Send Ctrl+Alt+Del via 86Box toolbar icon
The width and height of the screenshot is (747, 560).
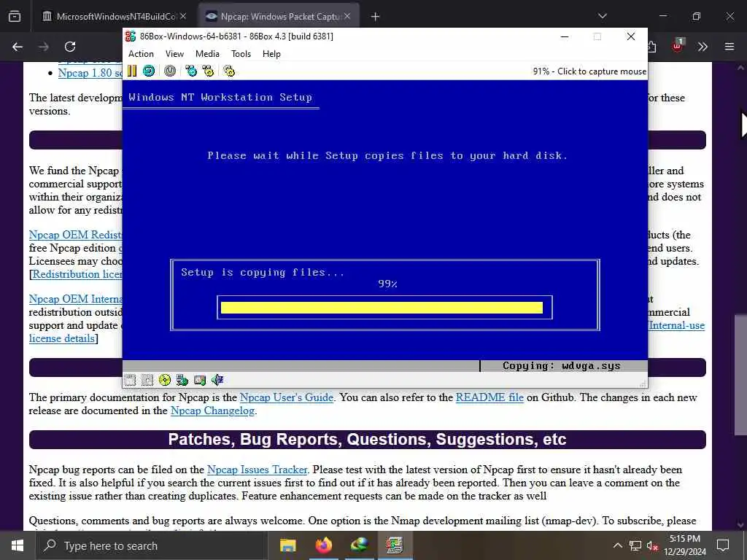(x=191, y=71)
